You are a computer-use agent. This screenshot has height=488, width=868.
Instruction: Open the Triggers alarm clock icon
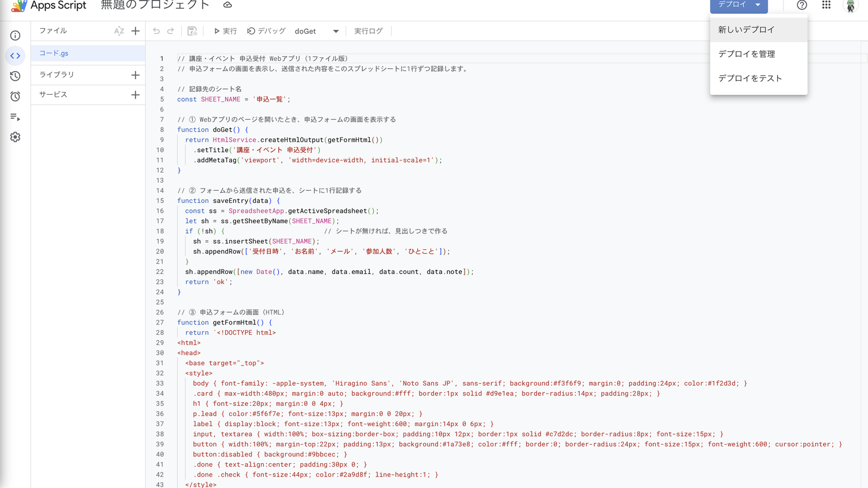[x=15, y=97]
